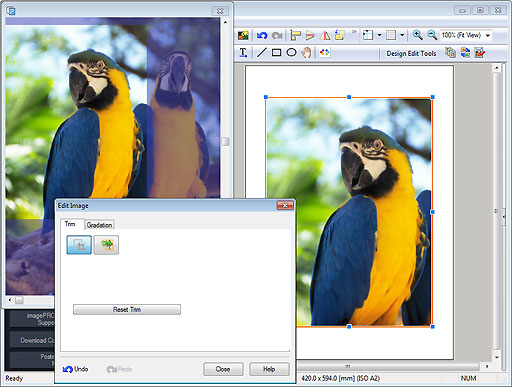Click the Close button in dialog
The image size is (512, 387).
(223, 369)
